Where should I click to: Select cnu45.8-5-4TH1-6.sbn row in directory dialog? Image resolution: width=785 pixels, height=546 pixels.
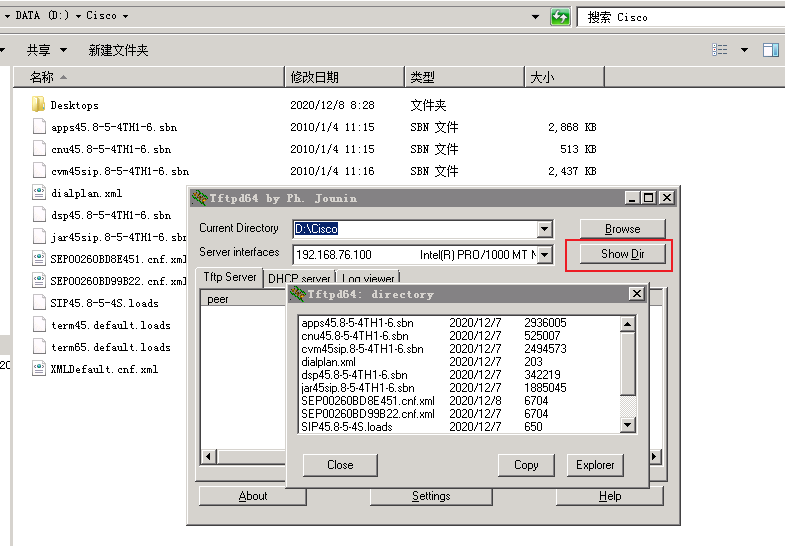[x=459, y=336]
